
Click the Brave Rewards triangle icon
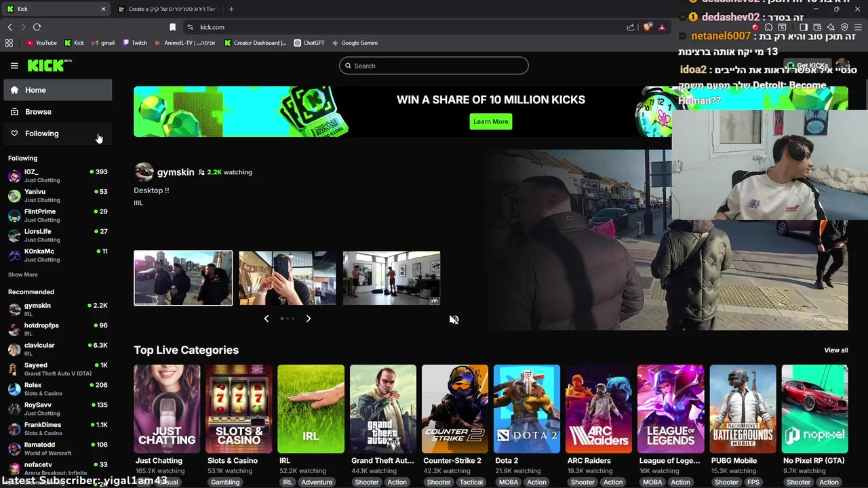click(662, 27)
